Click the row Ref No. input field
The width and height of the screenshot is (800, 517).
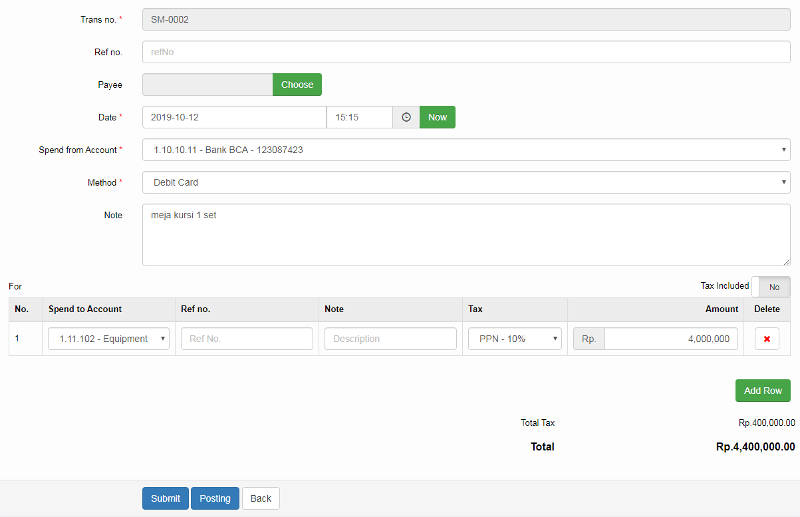tap(247, 339)
